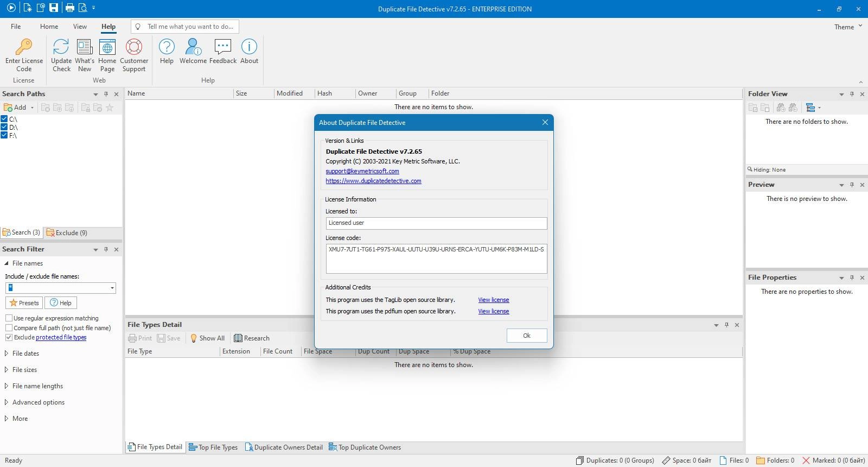Click the Presets button in Search Filter

24,303
